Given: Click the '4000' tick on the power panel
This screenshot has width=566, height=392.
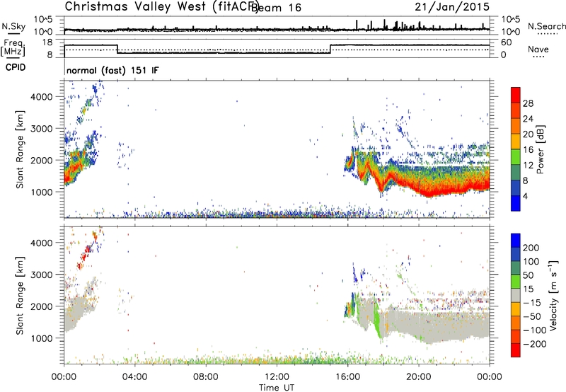Looking at the screenshot, I should pos(41,97).
